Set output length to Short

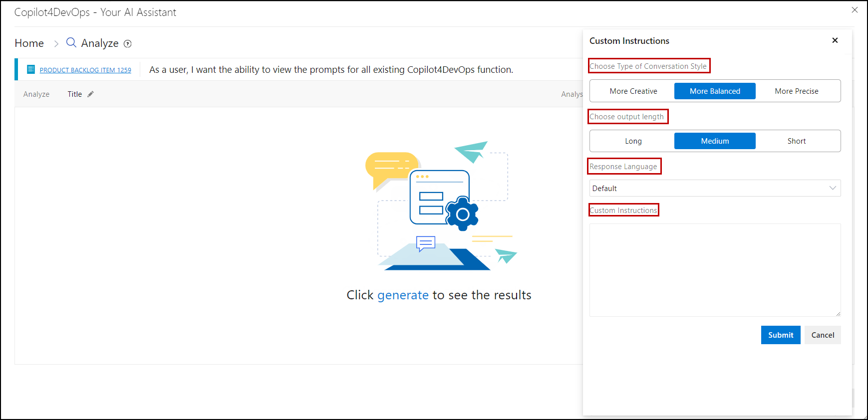(797, 141)
